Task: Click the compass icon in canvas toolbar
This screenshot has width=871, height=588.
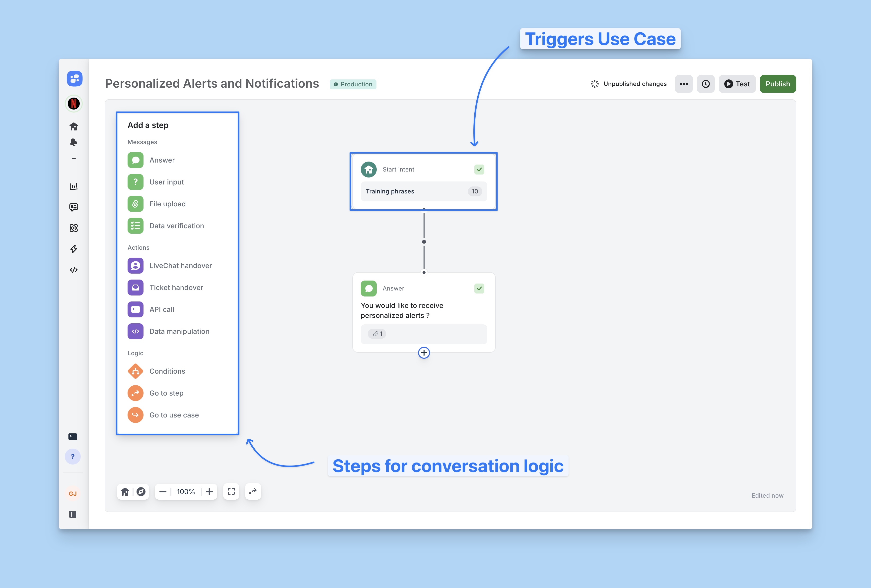Action: 141,491
